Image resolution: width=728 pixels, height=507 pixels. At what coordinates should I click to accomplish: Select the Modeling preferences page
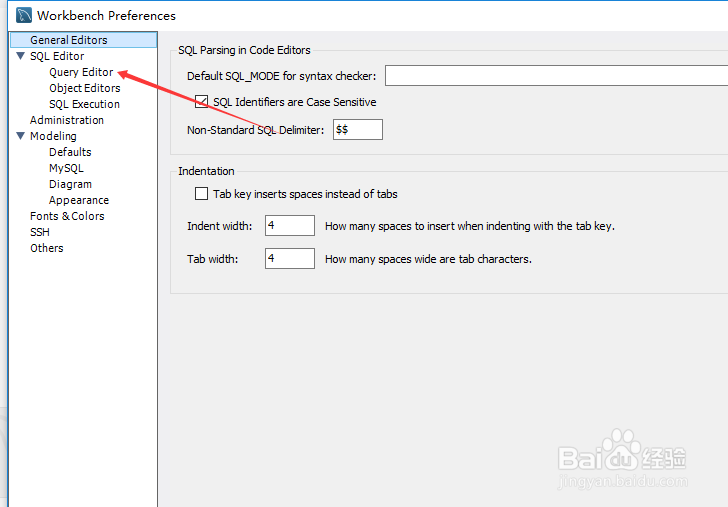point(53,136)
